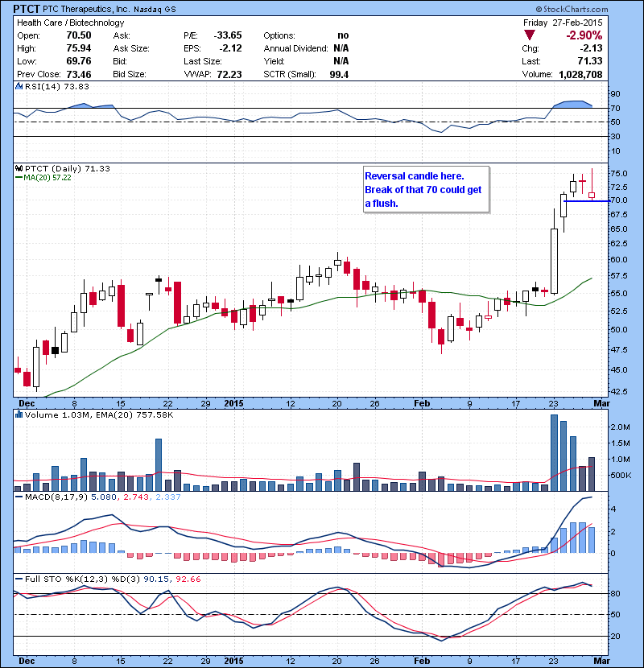The height and width of the screenshot is (668, 644).
Task: Click the tallest volume bar near Feb 23
Action: (554, 452)
